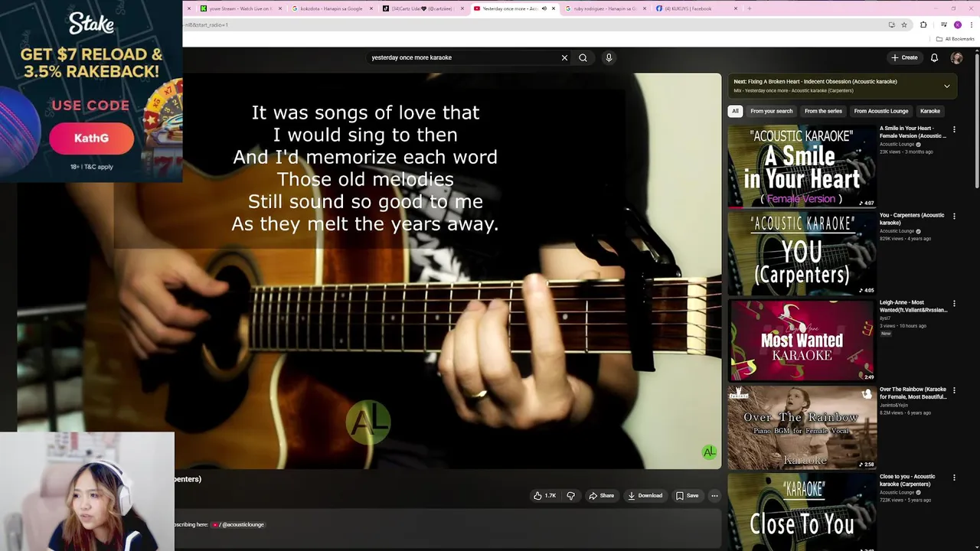
Task: Select the Karaoke filter chip
Action: coord(930,111)
